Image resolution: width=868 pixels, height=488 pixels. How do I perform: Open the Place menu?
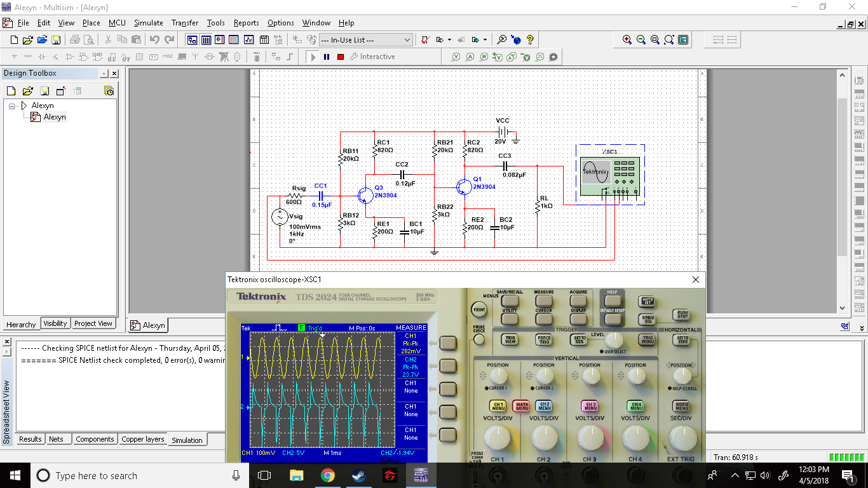pos(92,23)
